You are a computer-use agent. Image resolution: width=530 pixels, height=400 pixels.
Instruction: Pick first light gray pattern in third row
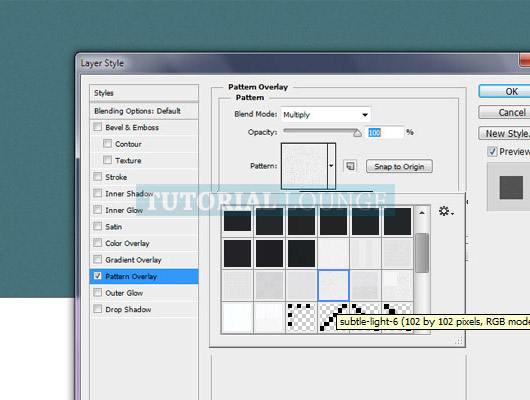click(x=238, y=285)
